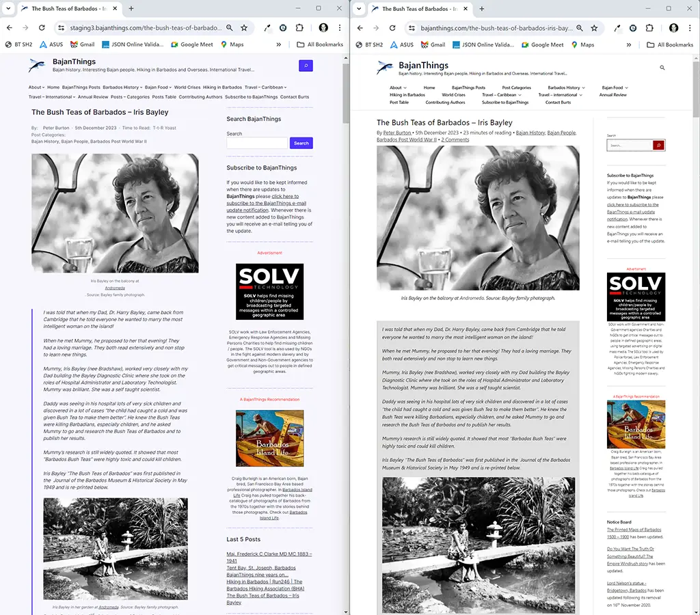Open the Google Meet bookmark in the left window
Screen dimensions: 700x615
click(192, 45)
